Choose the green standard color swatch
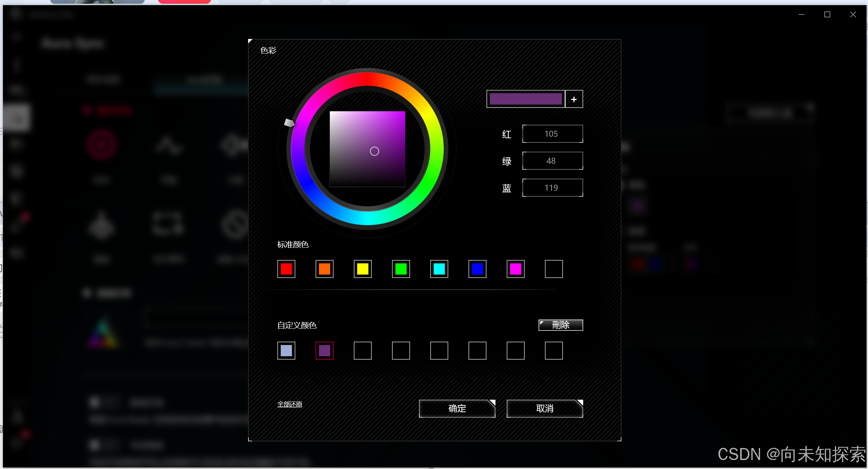 [401, 269]
